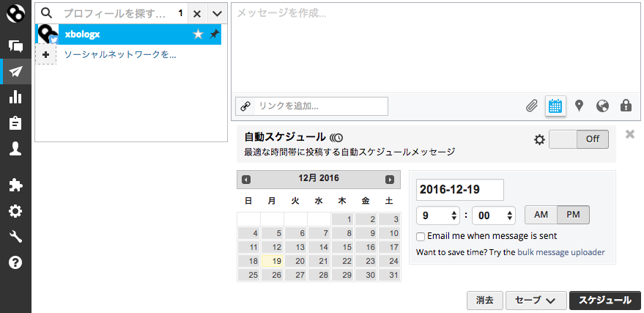Viewport: 644px width, 313px height.
Task: Click the 2016-12-19 date field
Action: 460,190
